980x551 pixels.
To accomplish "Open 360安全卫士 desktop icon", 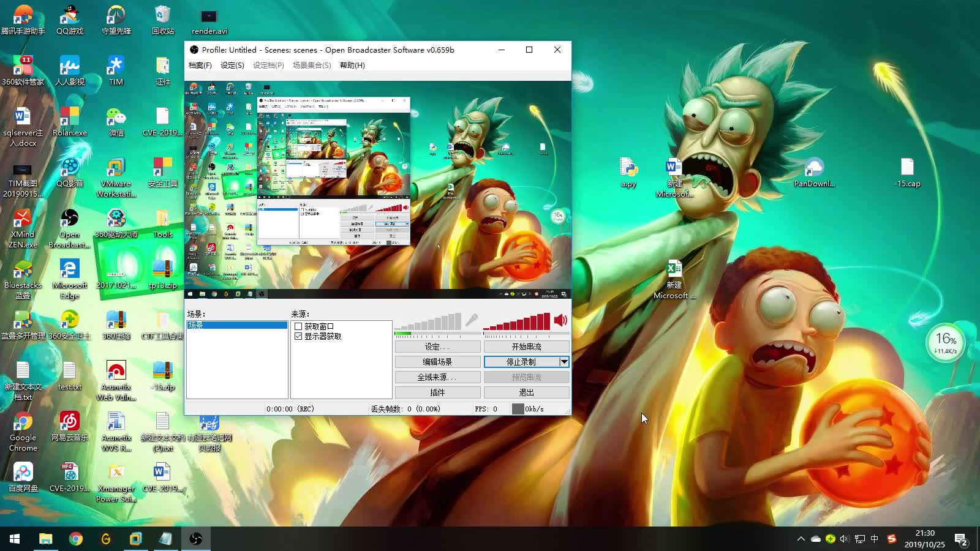I will pyautogui.click(x=70, y=324).
